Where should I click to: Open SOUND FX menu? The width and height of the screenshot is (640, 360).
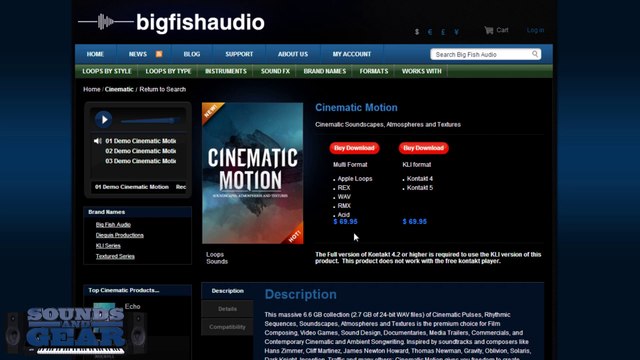[x=275, y=71]
